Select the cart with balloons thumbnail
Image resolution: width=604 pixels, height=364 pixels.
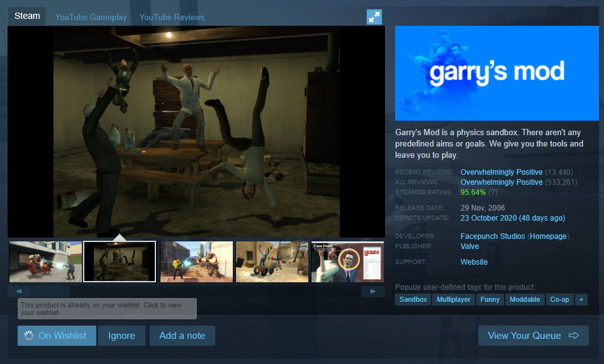point(272,262)
